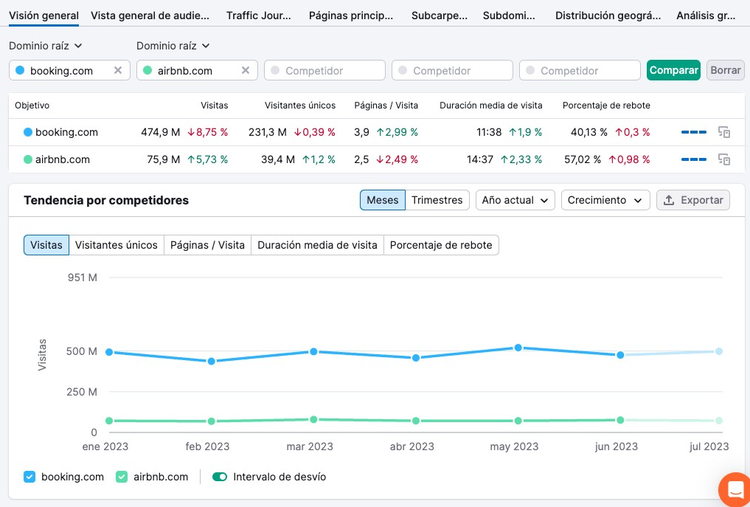Click the dashed trend icon in booking.com row
The width and height of the screenshot is (750, 507).
[x=694, y=132]
